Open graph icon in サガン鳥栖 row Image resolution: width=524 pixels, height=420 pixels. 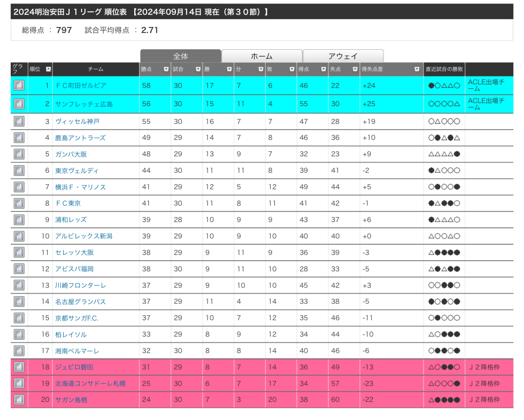(19, 400)
